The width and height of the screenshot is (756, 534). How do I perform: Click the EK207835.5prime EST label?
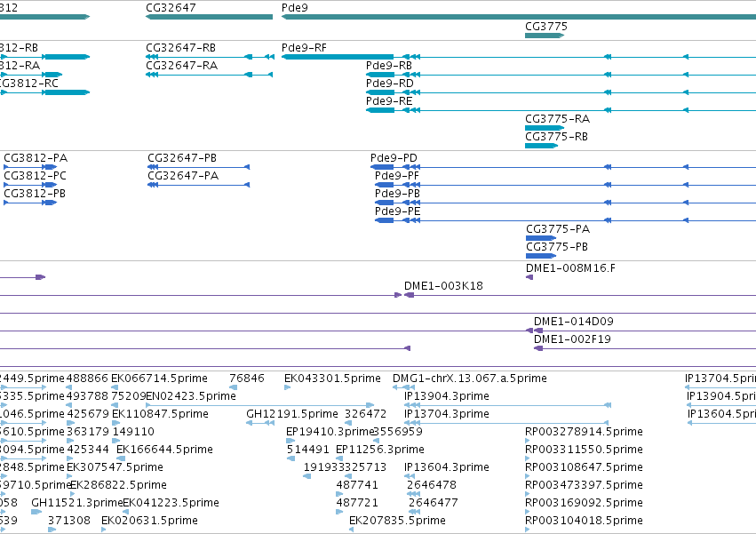click(397, 521)
